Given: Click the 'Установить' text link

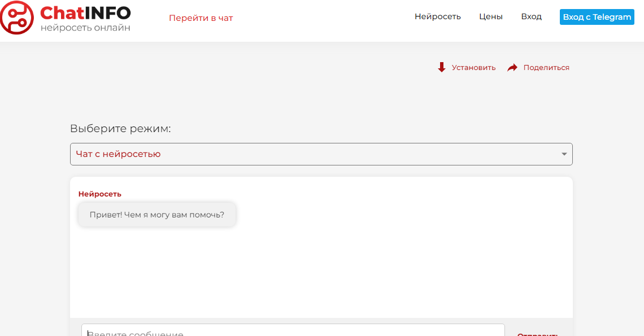Looking at the screenshot, I should (473, 68).
